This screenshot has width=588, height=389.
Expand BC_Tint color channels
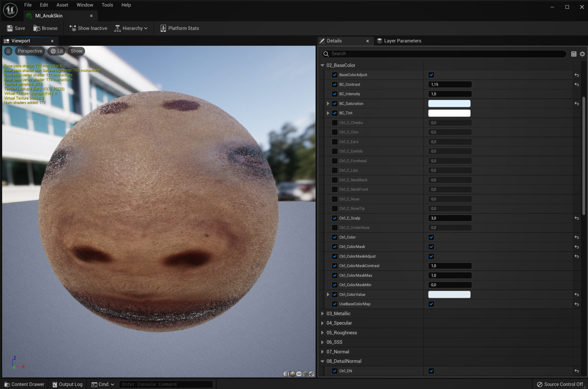tap(328, 113)
